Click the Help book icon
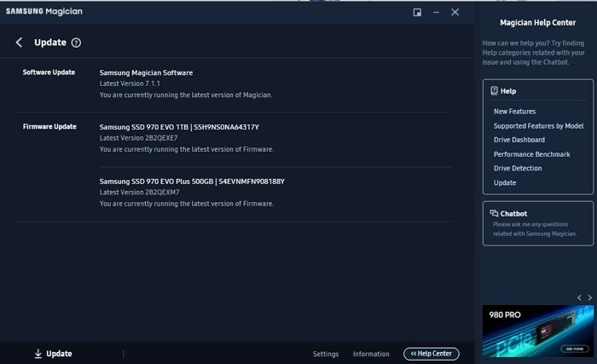Image resolution: width=597 pixels, height=364 pixels. [x=494, y=90]
